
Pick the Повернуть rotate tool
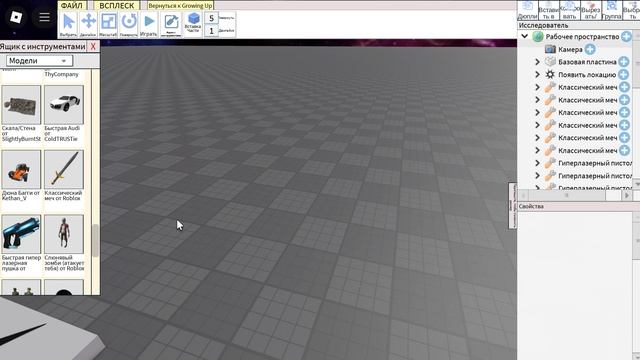[129, 24]
